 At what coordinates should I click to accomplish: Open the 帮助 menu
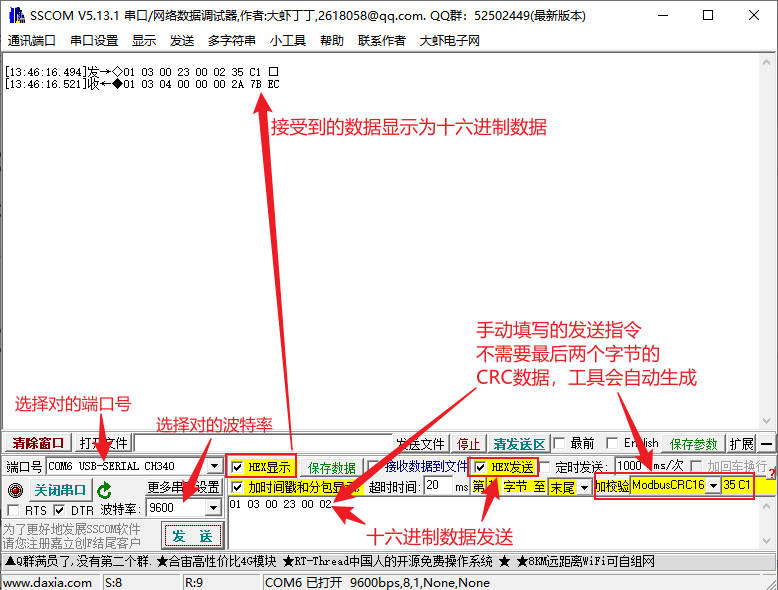[x=332, y=41]
